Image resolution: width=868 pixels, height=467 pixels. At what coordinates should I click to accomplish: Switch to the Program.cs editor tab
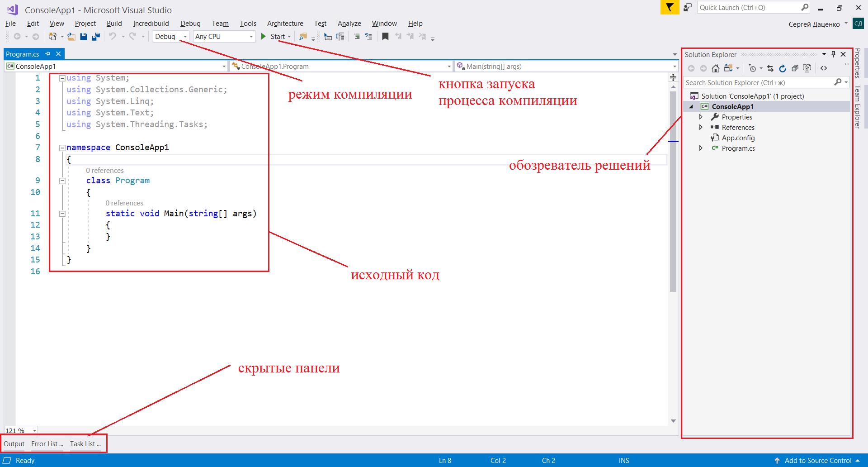click(x=23, y=54)
